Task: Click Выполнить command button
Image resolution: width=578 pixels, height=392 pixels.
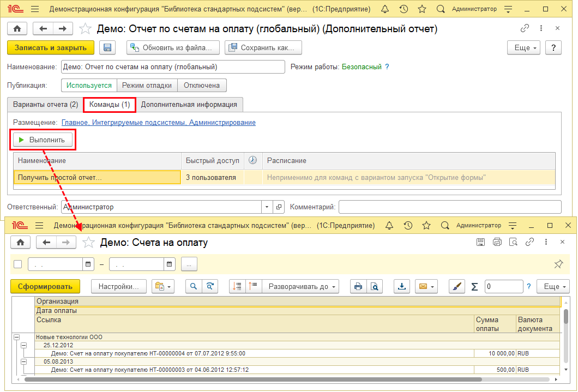Action: (43, 140)
